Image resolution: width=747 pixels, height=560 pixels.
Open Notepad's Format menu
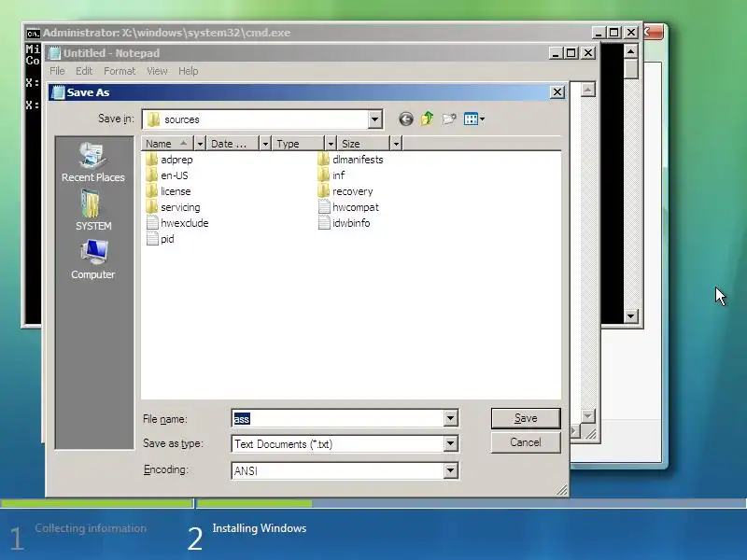point(120,71)
